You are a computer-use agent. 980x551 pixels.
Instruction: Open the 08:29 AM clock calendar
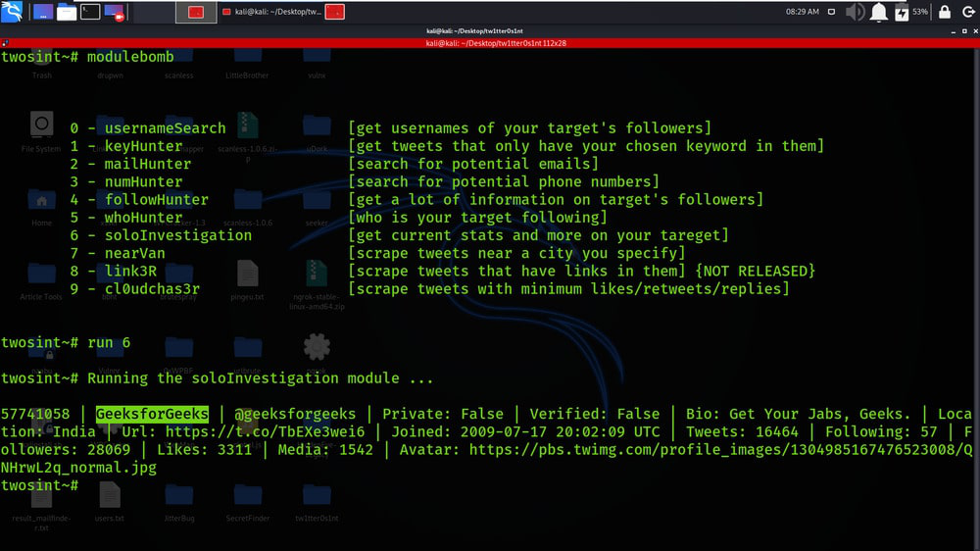pyautogui.click(x=802, y=12)
